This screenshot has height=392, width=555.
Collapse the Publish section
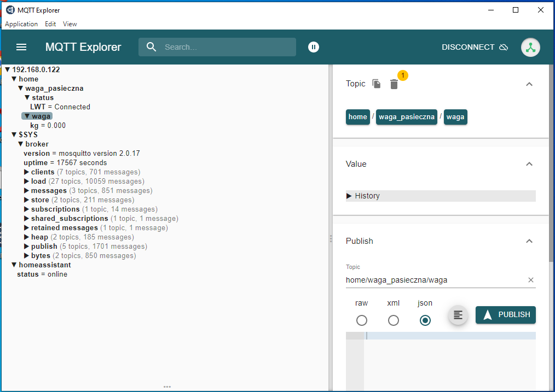(x=529, y=241)
